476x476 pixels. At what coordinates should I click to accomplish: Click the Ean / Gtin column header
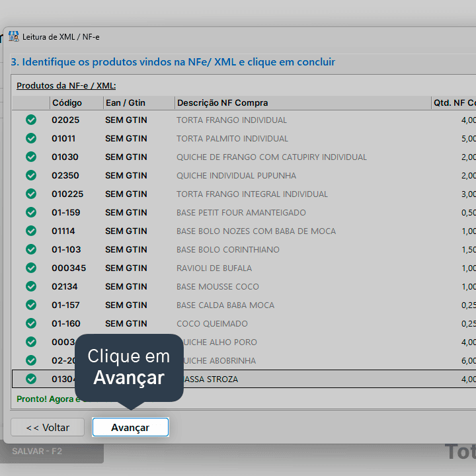pos(139,103)
